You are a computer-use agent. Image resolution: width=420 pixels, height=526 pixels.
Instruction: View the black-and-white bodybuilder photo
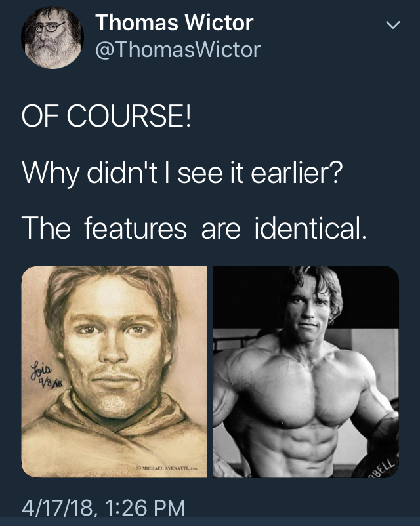click(x=306, y=372)
